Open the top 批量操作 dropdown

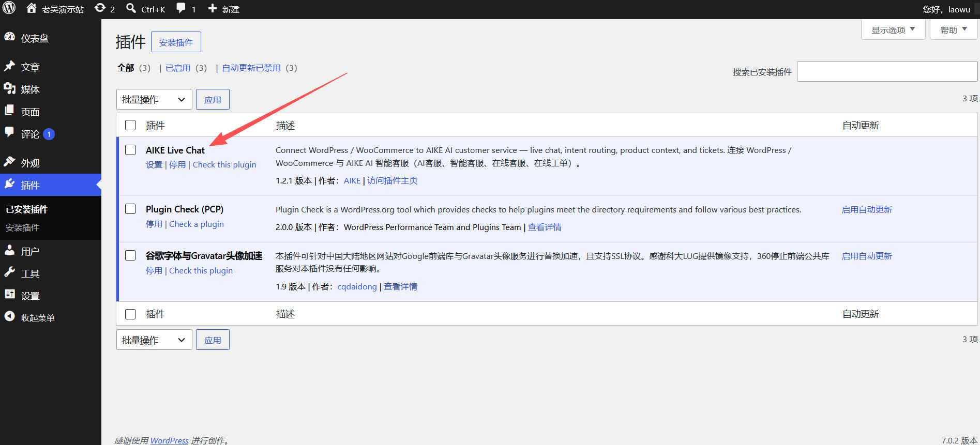coord(154,99)
